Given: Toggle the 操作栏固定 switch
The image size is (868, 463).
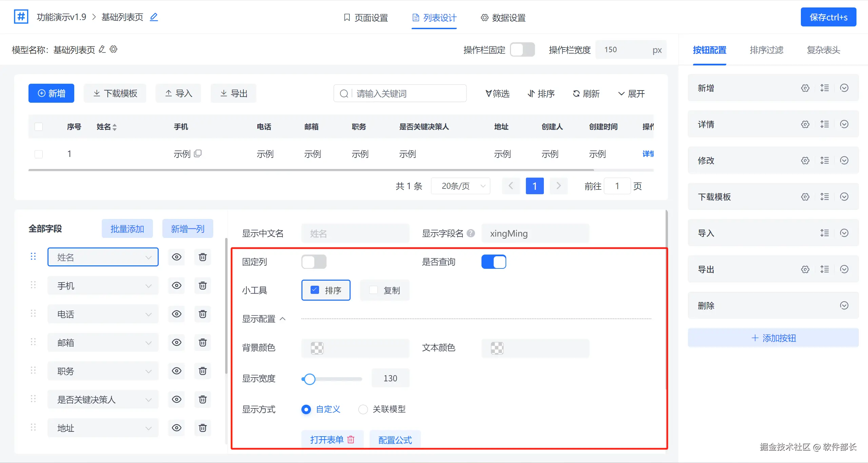Looking at the screenshot, I should tap(522, 50).
